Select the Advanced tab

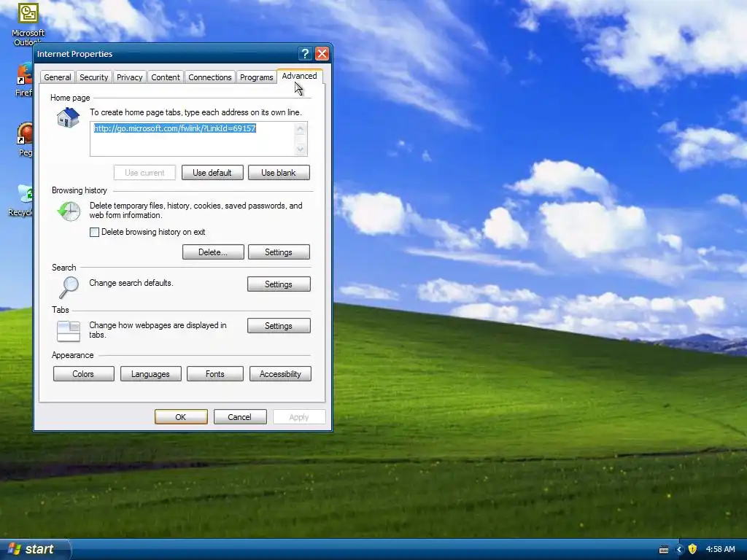coord(299,76)
